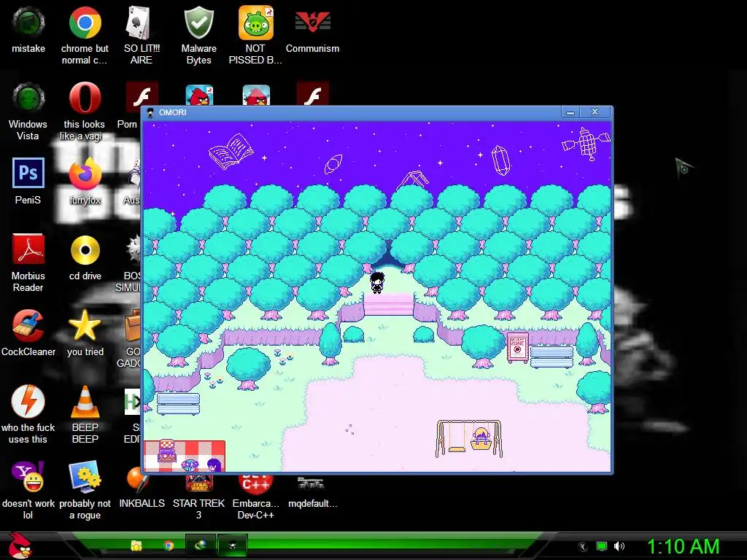Click the black-haired Omori character sprite
747x560 pixels.
click(x=377, y=282)
